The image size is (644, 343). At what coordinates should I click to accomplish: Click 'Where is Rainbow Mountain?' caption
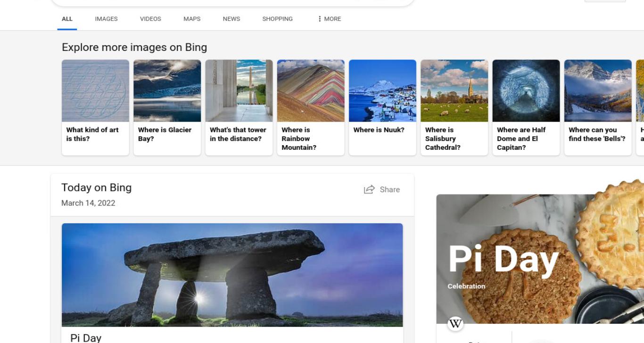(299, 139)
